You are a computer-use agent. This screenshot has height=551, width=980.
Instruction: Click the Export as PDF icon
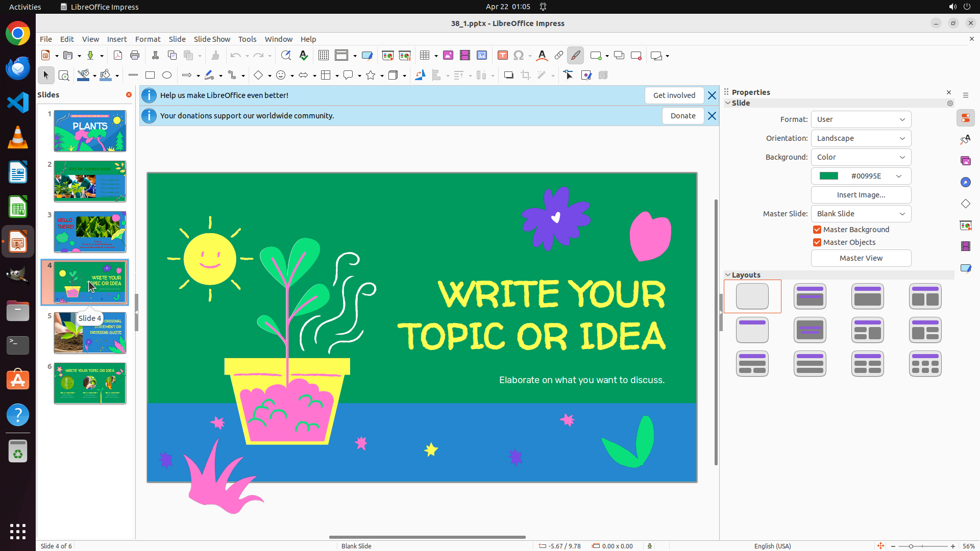click(118, 56)
